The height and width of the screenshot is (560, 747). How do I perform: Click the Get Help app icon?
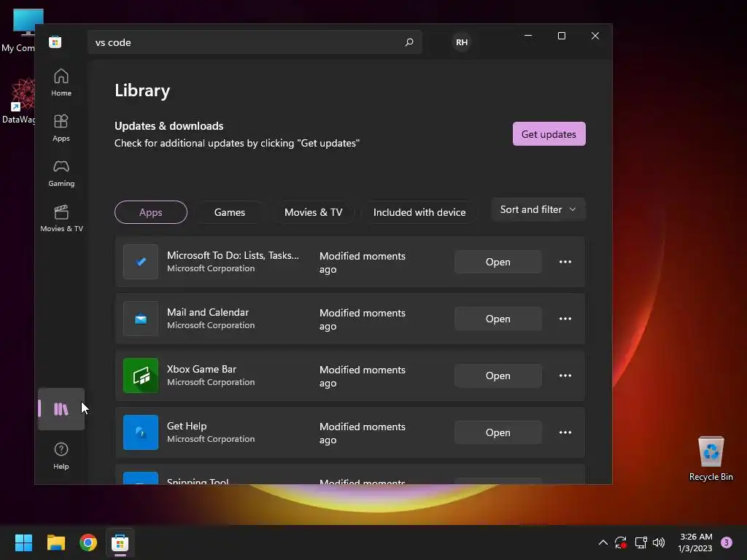tap(141, 432)
